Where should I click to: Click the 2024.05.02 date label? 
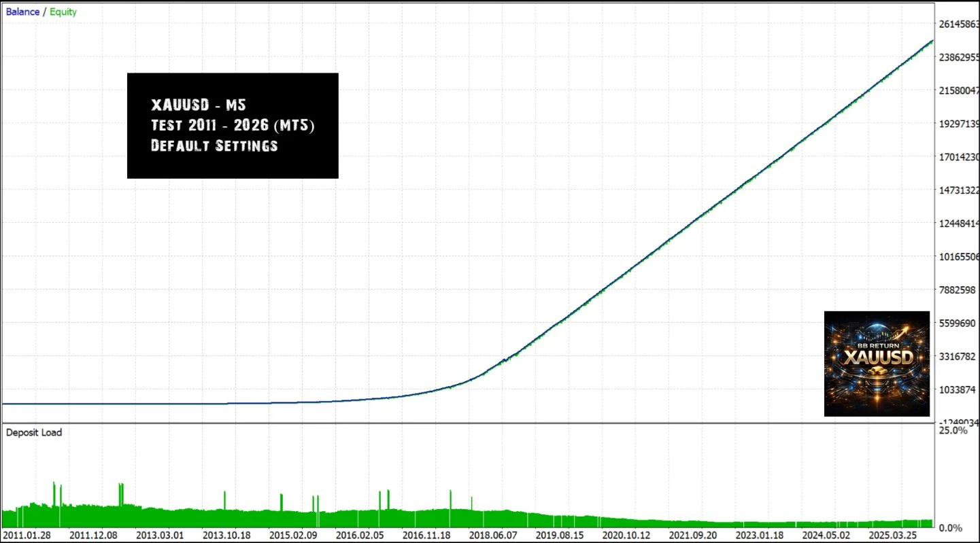pos(825,535)
